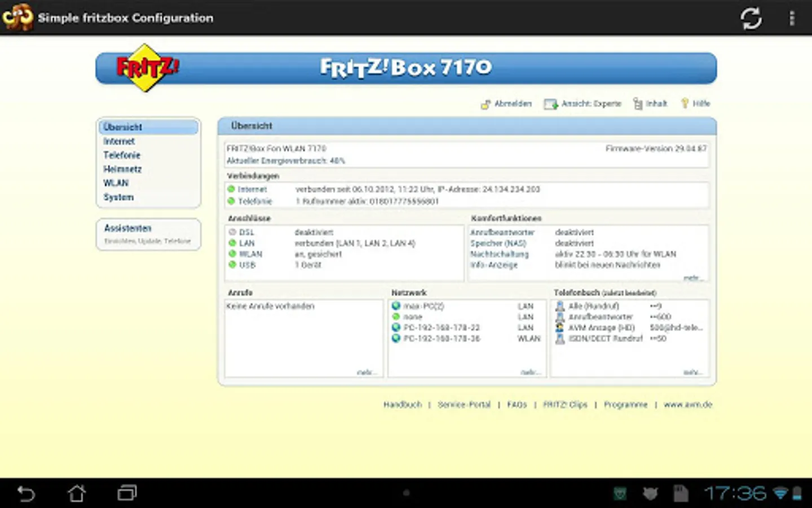
Task: Select Übersicht in the sidebar menu
Action: (148, 127)
